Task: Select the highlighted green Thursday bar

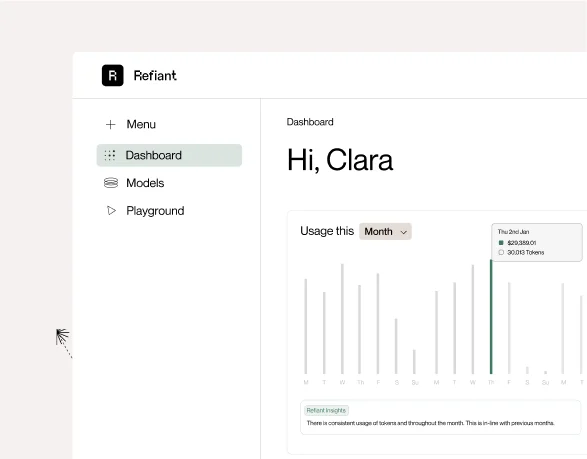Action: click(x=491, y=317)
